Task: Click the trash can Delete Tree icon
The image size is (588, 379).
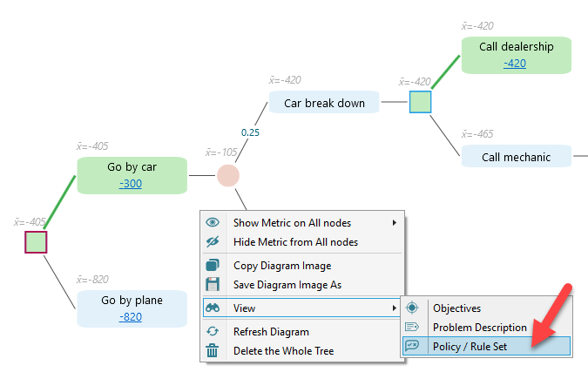Action: [x=213, y=351]
